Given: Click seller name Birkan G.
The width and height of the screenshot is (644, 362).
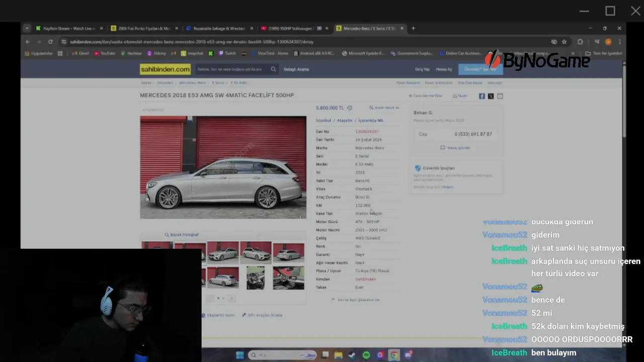Looking at the screenshot, I should click(423, 113).
